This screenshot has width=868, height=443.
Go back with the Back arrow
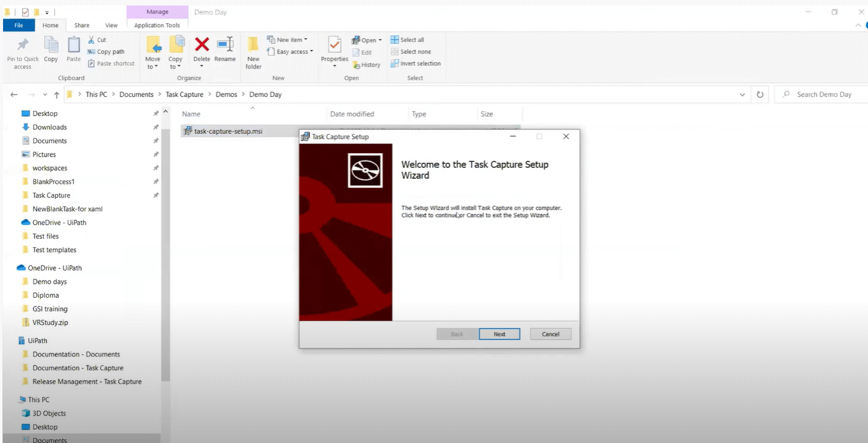coord(14,95)
